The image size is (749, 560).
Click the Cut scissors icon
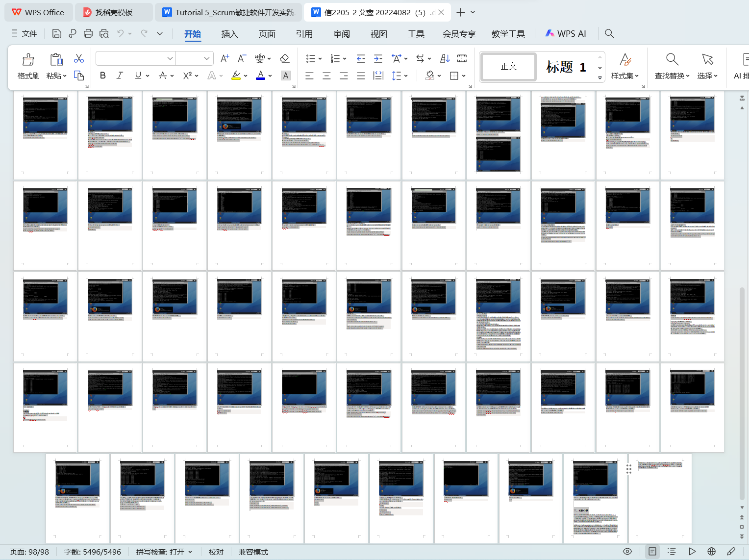(x=79, y=59)
